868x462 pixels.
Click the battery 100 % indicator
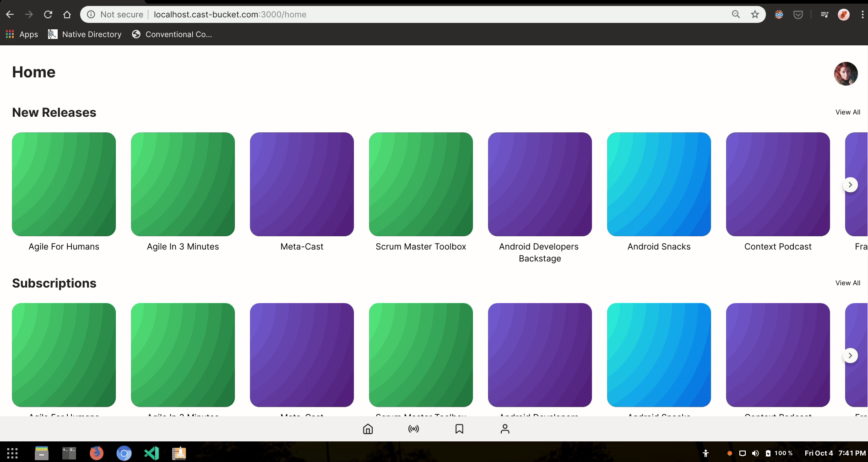point(779,453)
